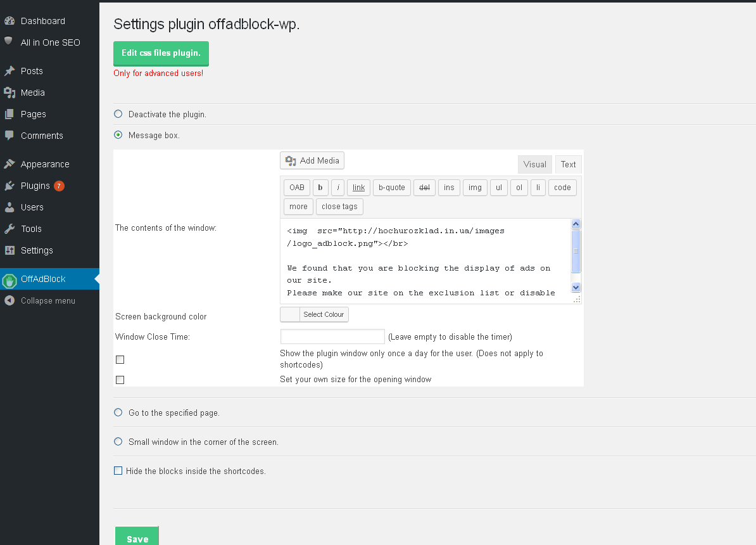Viewport: 756px width, 545px height.
Task: Click Collapse menu link
Action: coord(47,300)
